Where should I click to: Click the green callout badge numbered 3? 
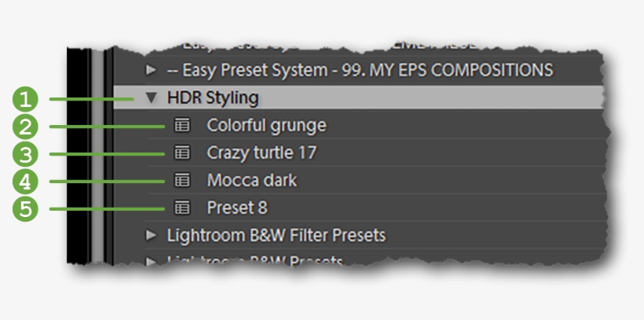(x=26, y=153)
